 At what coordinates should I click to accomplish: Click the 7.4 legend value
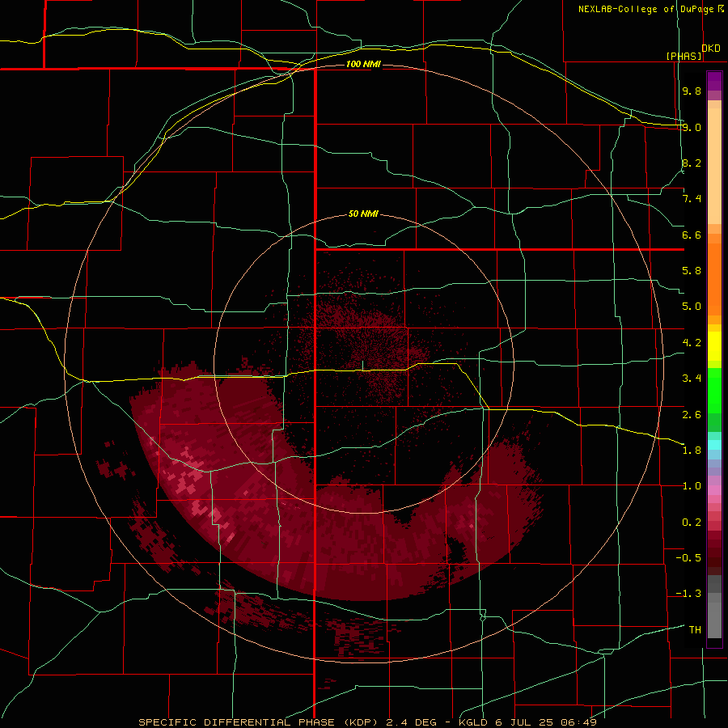(x=692, y=199)
